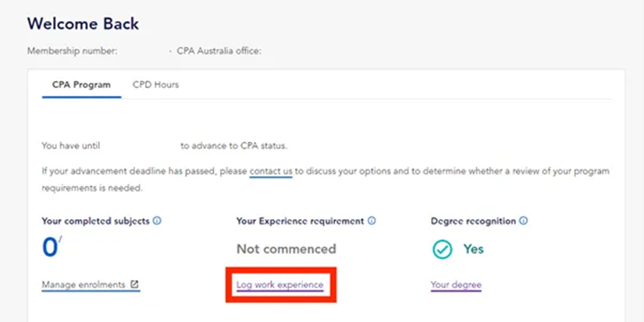644x322 pixels.
Task: Click the Yes degree recognition text
Action: [474, 249]
